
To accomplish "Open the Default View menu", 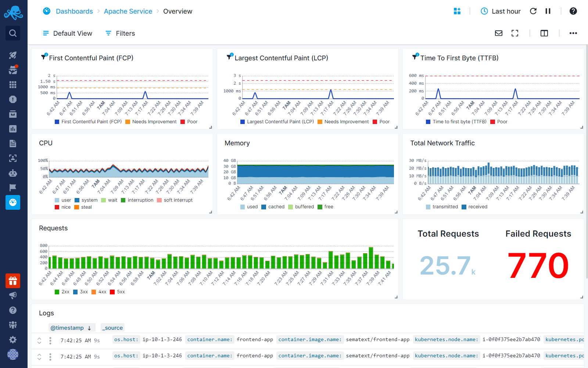I will coord(68,33).
